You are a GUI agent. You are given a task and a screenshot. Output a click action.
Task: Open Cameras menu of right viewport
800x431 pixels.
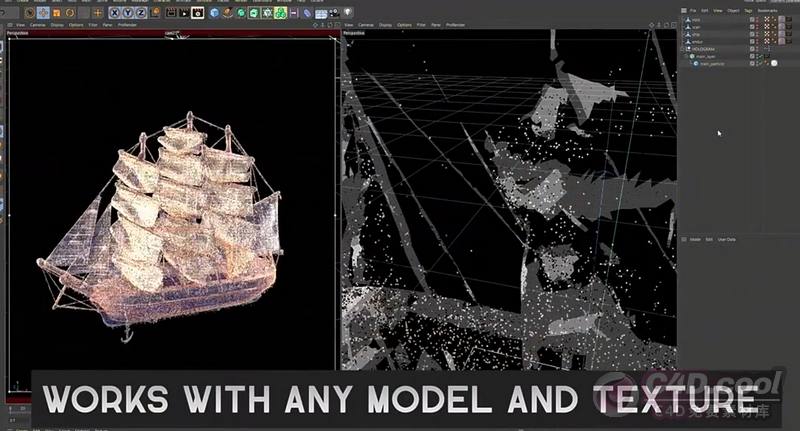pyautogui.click(x=366, y=24)
